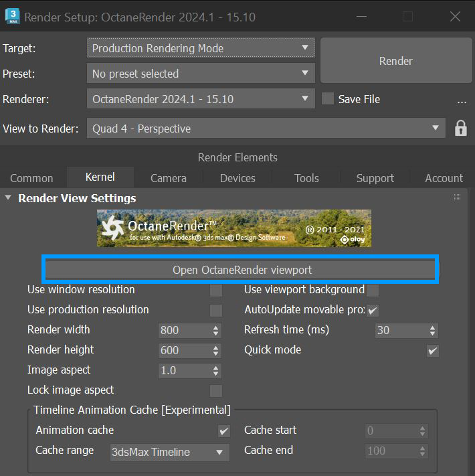Screen dimensions: 475x476
Task: Click the Cache end spinner arrows
Action: coord(423,451)
